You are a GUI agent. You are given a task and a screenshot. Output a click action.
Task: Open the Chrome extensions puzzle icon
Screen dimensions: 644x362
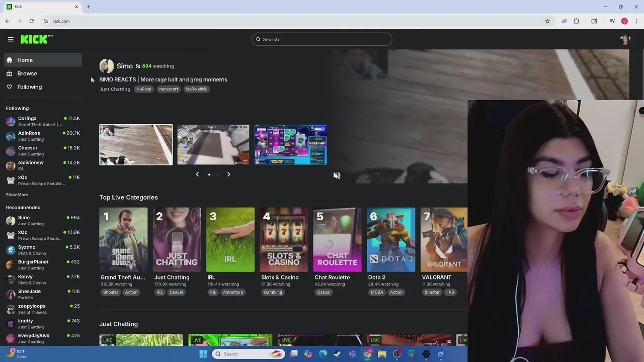577,21
